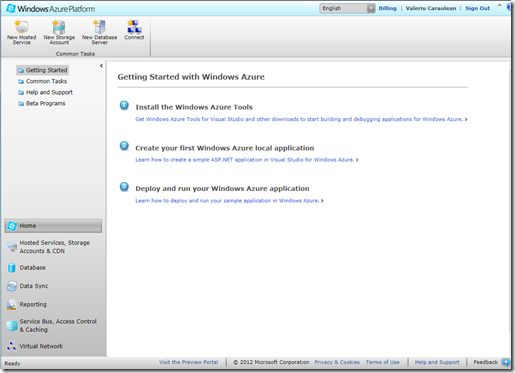Screen dimensions: 515x373
Task: Click the New Hosted Service icon
Action: pyautogui.click(x=22, y=27)
